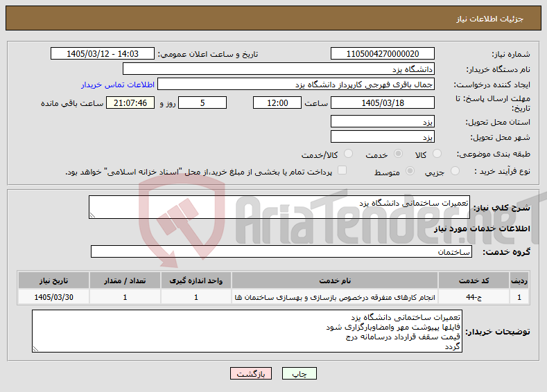Screen dimensions: 547x392
Task: Click the ردیف column header
Action: pos(519,280)
